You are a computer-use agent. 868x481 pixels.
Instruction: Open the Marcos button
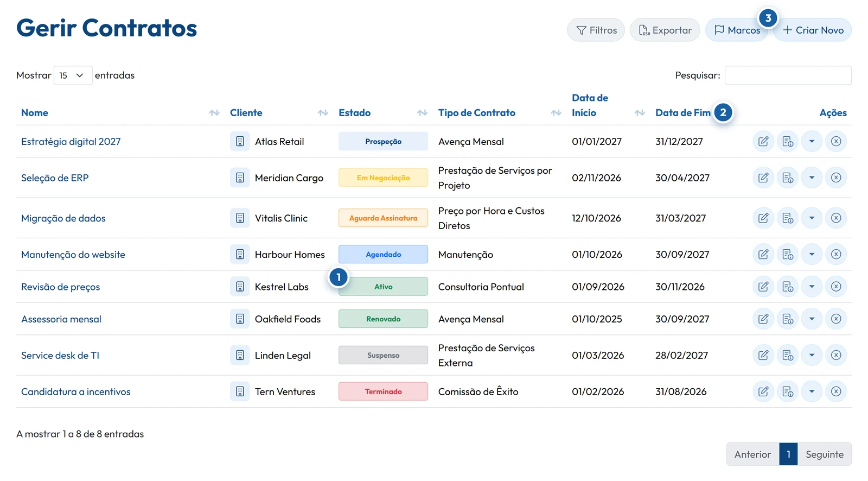tap(737, 30)
